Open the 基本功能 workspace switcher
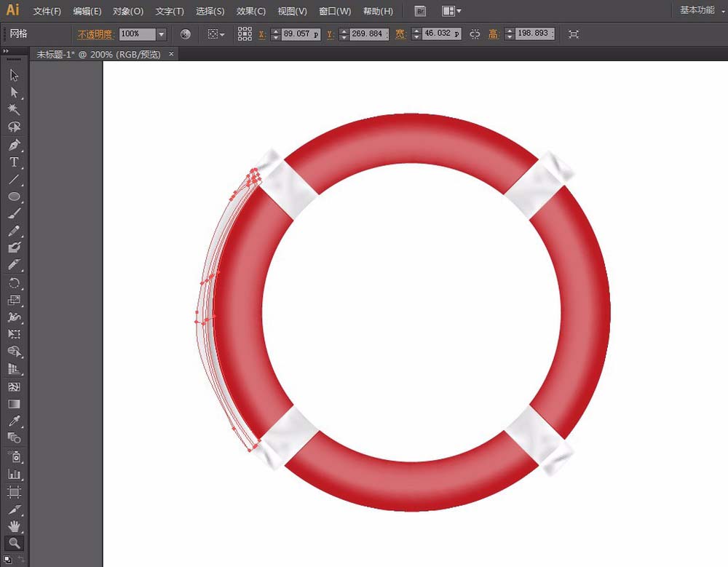Screen dimensions: 728x567 coord(702,10)
